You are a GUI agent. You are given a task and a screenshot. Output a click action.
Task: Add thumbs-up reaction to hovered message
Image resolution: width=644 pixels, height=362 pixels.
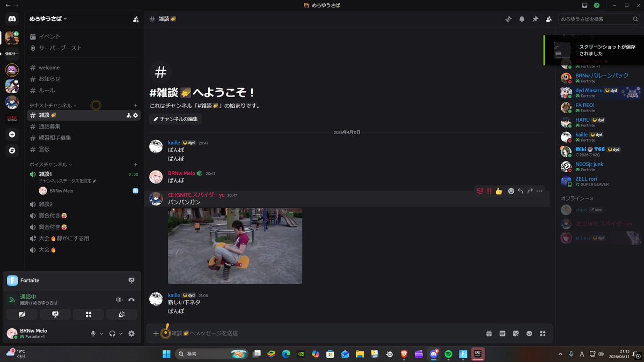tap(499, 191)
